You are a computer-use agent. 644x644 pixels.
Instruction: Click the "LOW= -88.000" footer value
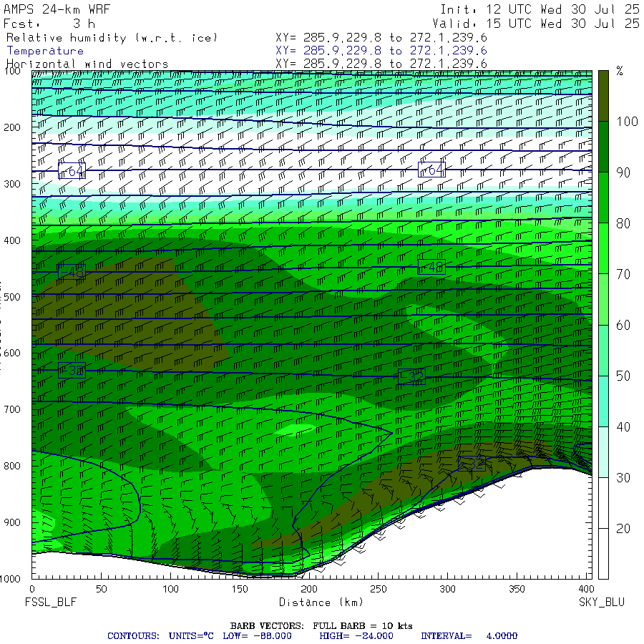pos(257,636)
